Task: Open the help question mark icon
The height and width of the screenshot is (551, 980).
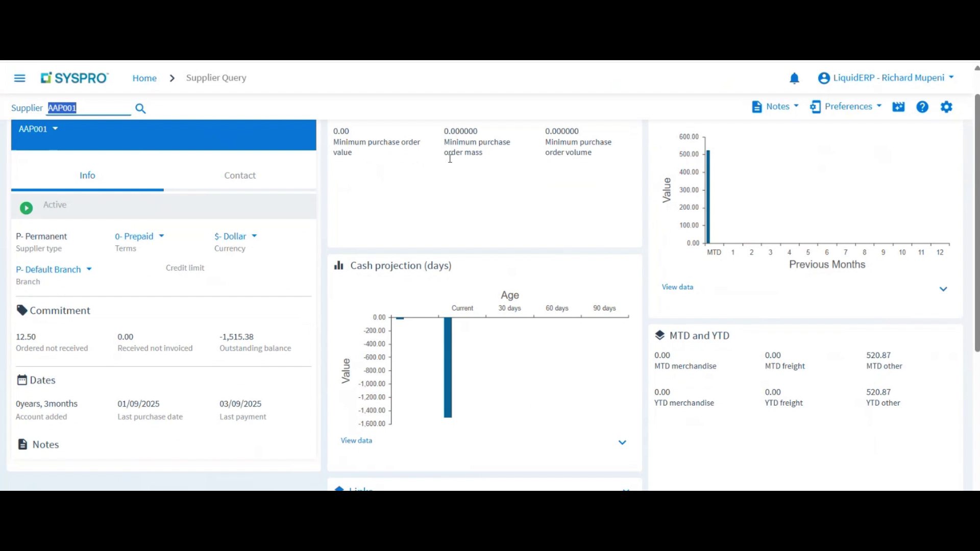Action: click(922, 107)
